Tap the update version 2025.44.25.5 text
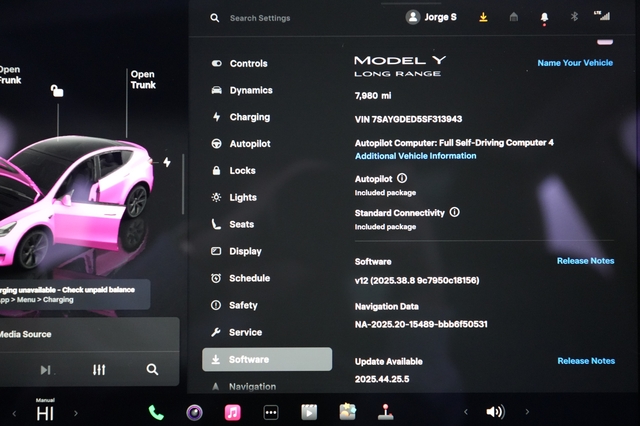Image resolution: width=640 pixels, height=426 pixels. click(382, 379)
